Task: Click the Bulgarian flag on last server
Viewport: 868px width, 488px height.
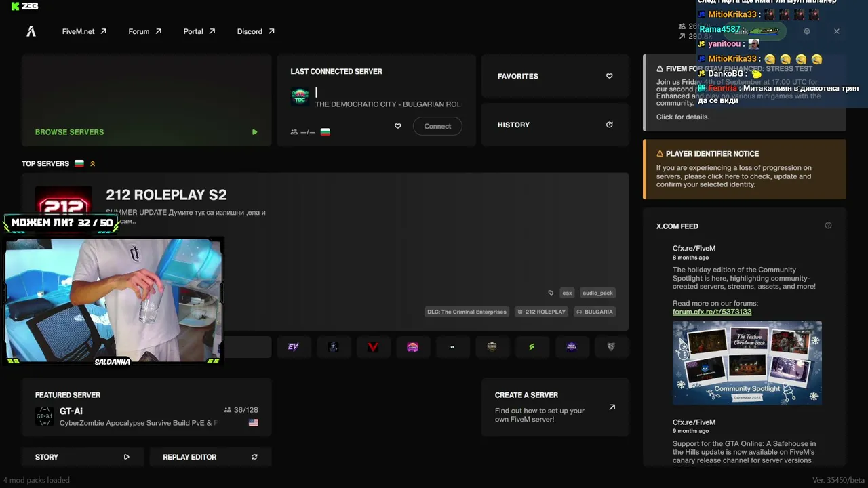Action: tap(325, 131)
